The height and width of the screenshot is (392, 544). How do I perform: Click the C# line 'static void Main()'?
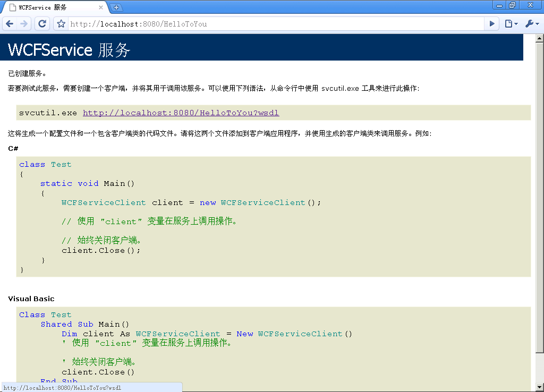tap(87, 183)
